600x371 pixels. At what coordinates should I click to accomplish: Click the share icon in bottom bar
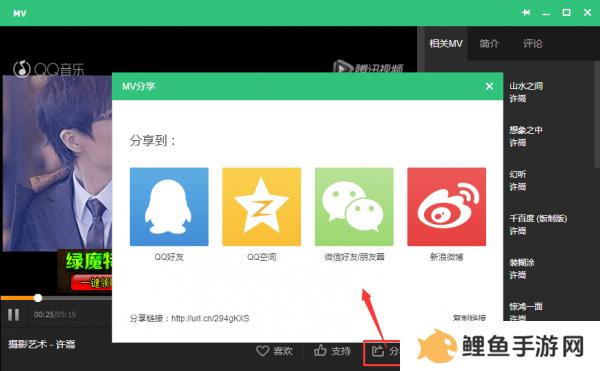(378, 350)
